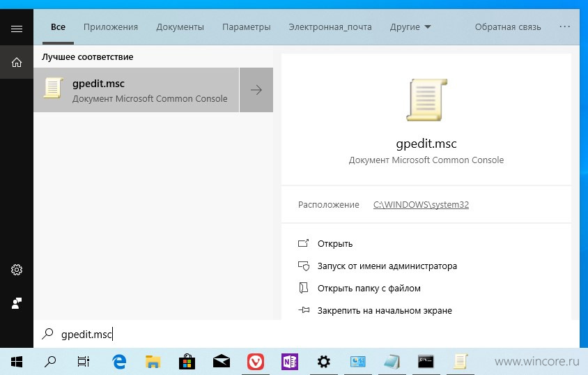Open the three-dots more options menu
588x375 pixels.
tap(564, 26)
